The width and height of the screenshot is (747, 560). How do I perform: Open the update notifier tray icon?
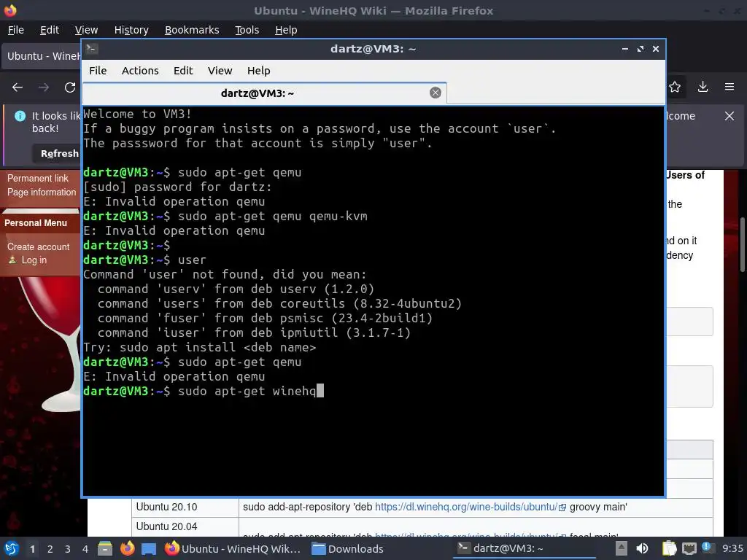[x=708, y=548]
